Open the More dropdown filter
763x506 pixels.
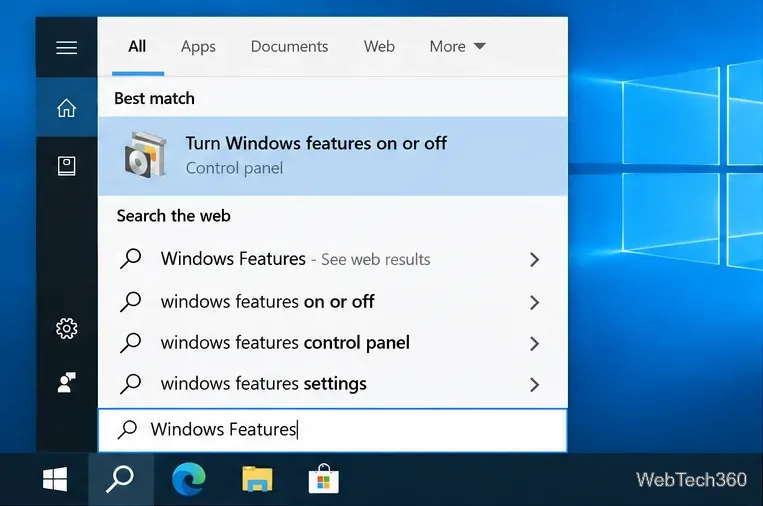[x=457, y=47]
